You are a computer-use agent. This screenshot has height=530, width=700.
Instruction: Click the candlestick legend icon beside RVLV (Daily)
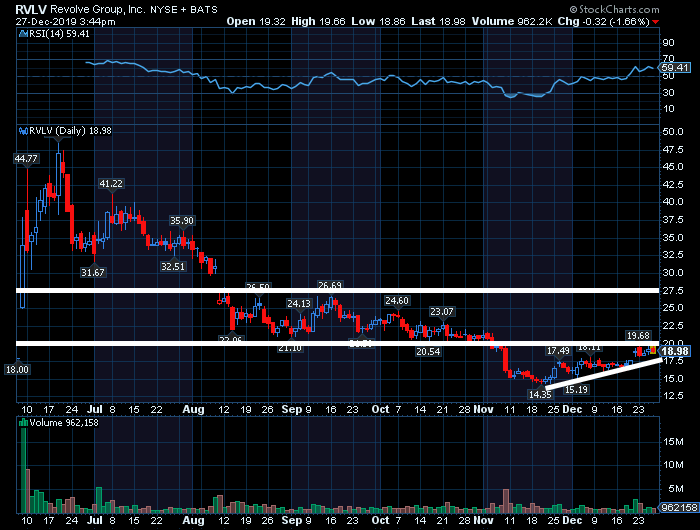point(23,131)
